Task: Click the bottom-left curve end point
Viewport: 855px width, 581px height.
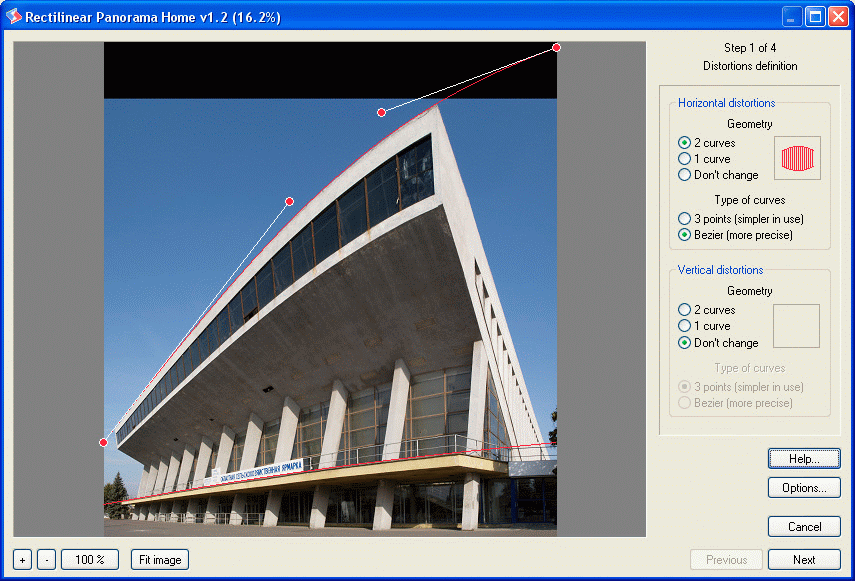Action: point(103,442)
